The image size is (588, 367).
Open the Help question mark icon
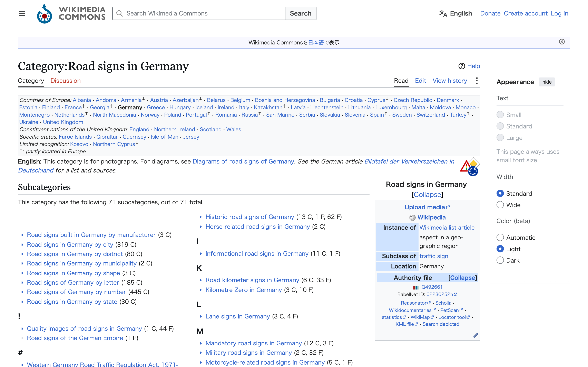click(462, 66)
